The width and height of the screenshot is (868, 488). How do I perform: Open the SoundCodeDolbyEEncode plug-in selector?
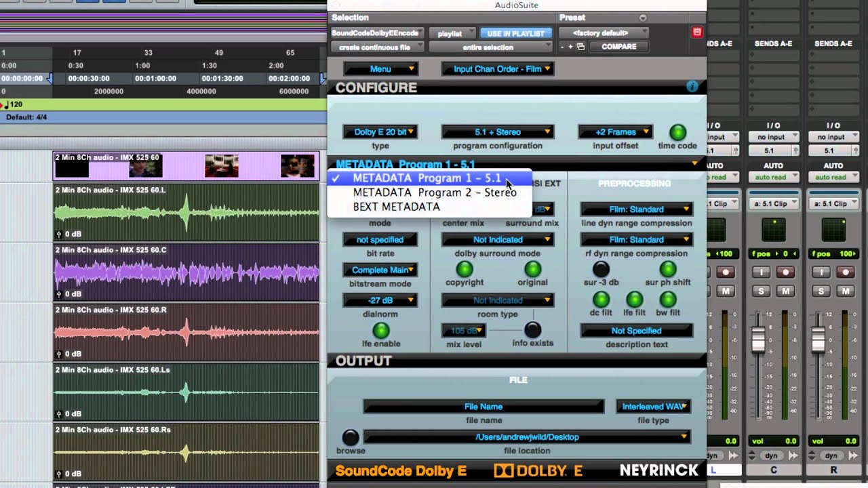378,33
